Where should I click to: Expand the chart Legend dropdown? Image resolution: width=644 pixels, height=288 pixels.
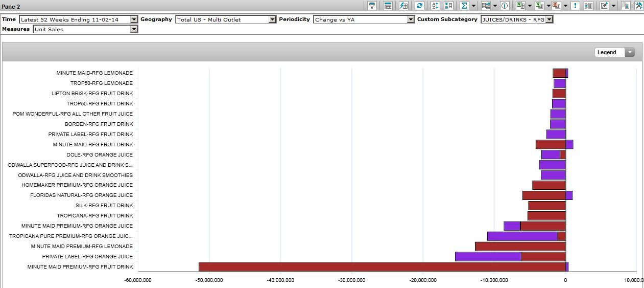(x=630, y=52)
